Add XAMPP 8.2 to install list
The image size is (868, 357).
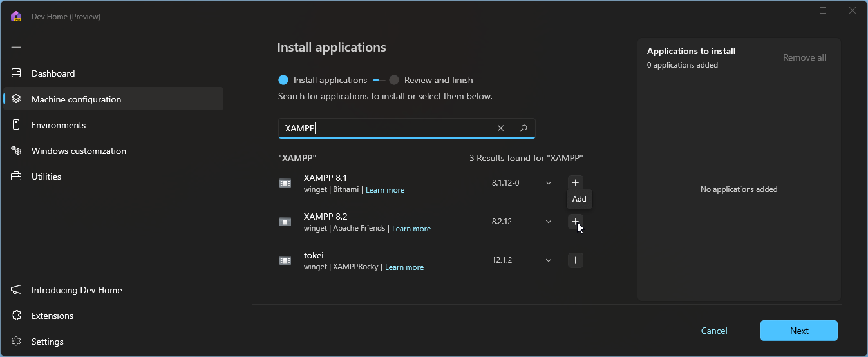tap(575, 222)
